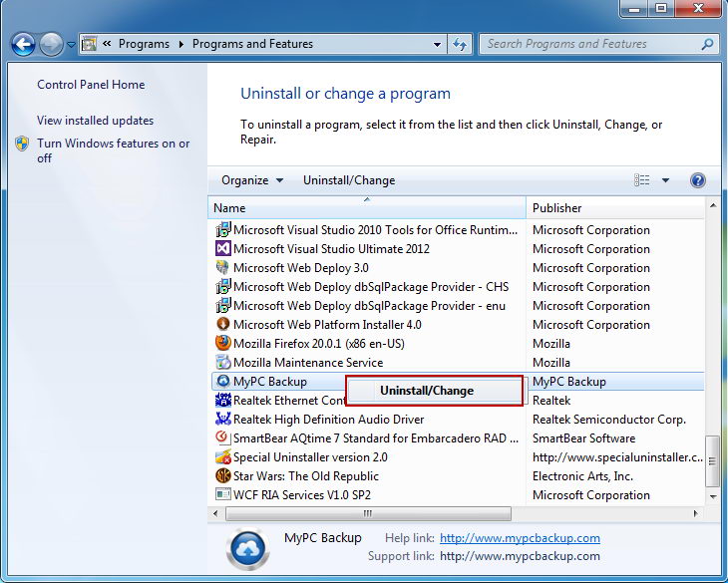This screenshot has height=583, width=728.
Task: Open View installed updates link
Action: click(x=95, y=121)
